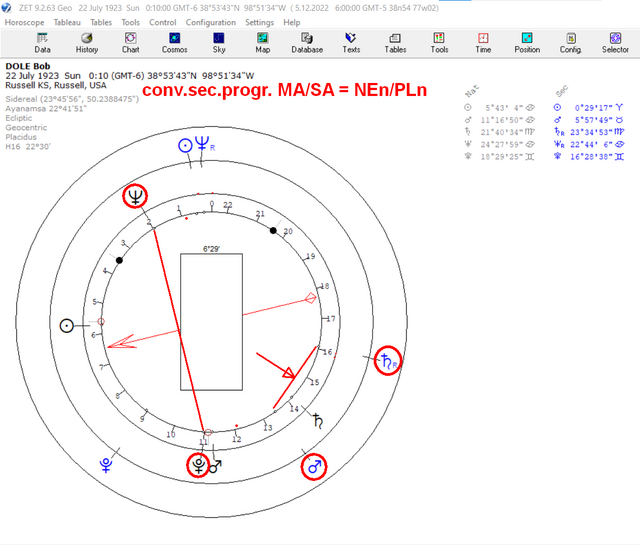Open the Texts toolbar icon
The height and width of the screenshot is (545, 640).
(351, 43)
